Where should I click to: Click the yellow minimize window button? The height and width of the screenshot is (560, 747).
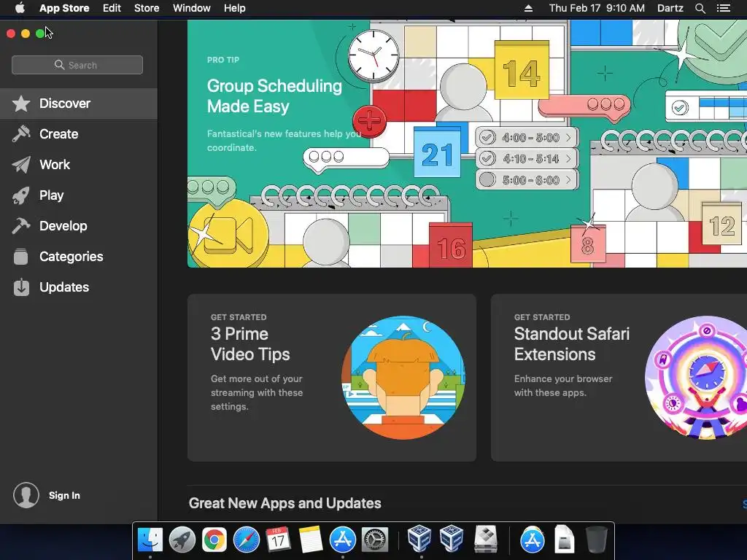point(26,34)
